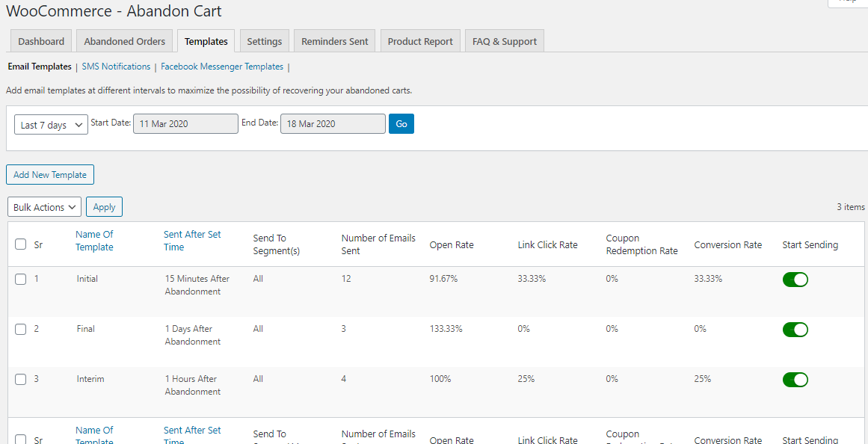This screenshot has width=868, height=444.
Task: Expand the Last 7 days dropdown
Action: coord(51,125)
